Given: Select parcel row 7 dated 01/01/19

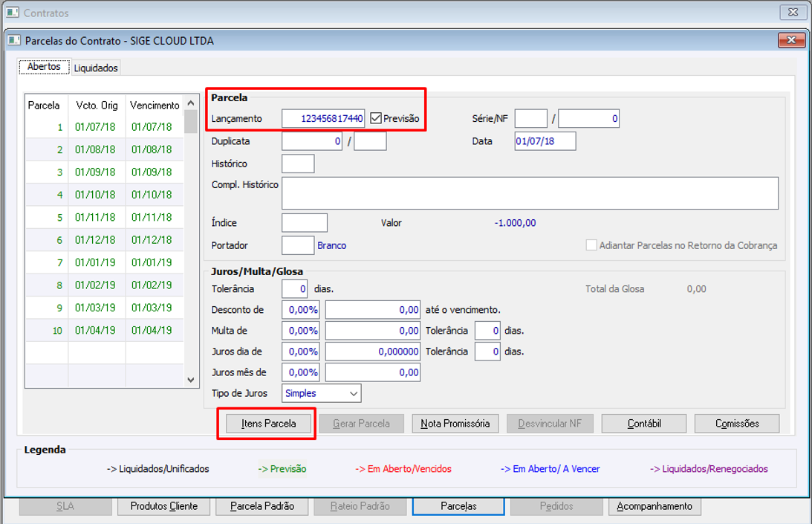Looking at the screenshot, I should pos(105,263).
